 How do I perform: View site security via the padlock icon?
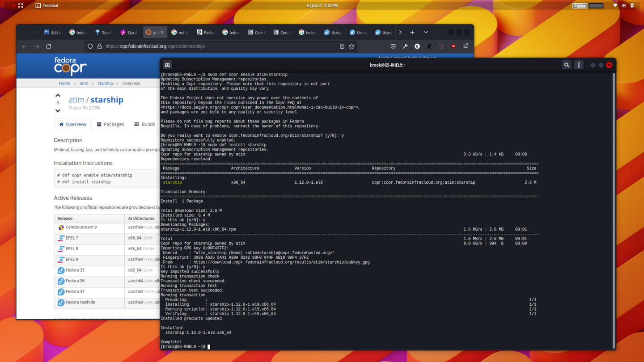(99, 46)
